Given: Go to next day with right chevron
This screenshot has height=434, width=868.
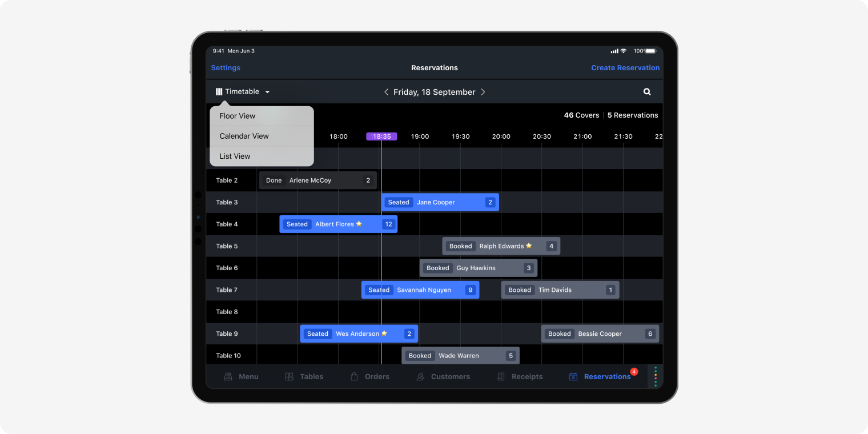Looking at the screenshot, I should (483, 92).
